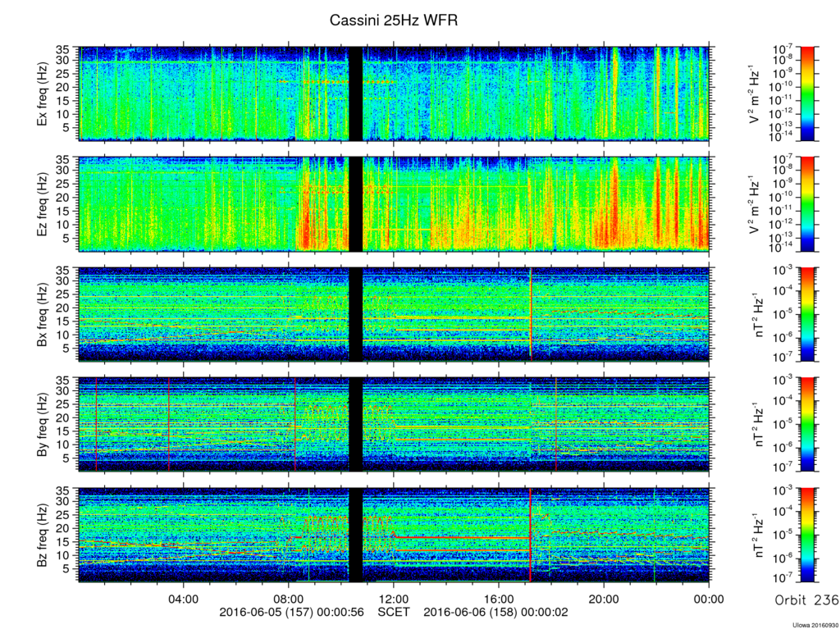Click the plot title "Cassini 25Hz WFR"
Viewport: 840px width, 629px height.
[393, 21]
